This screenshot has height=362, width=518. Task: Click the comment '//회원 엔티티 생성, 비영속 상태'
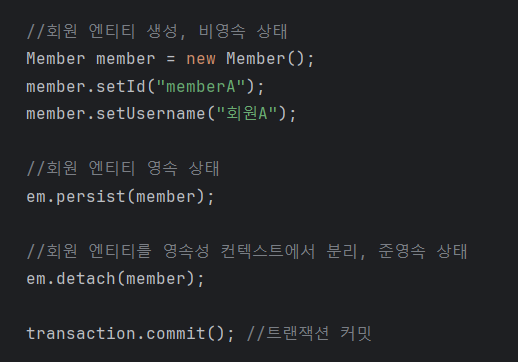click(x=157, y=32)
